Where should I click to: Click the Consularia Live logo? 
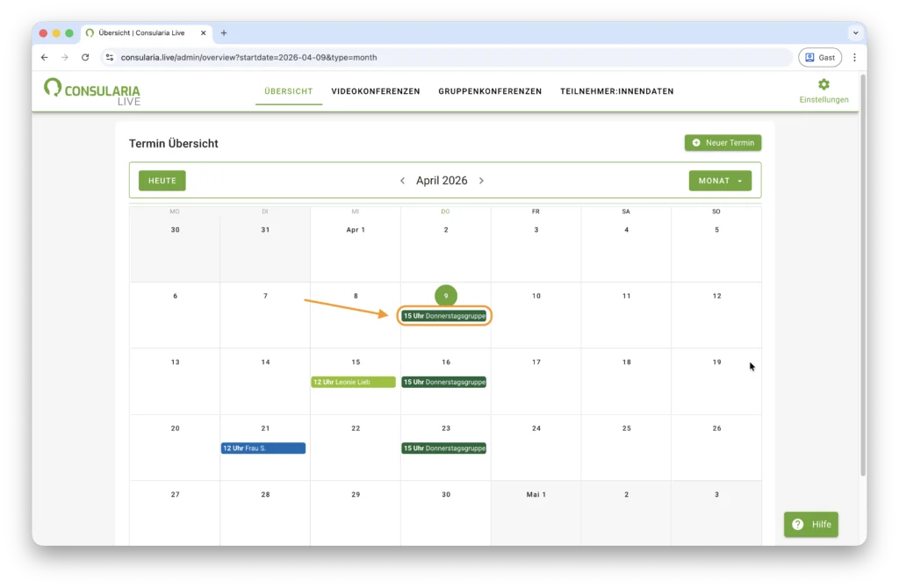click(x=92, y=91)
